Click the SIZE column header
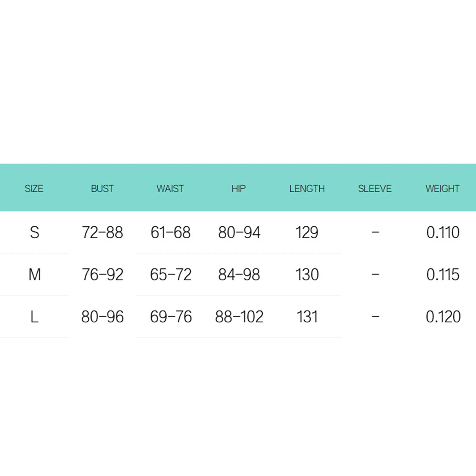This screenshot has width=476, height=476. point(34,189)
